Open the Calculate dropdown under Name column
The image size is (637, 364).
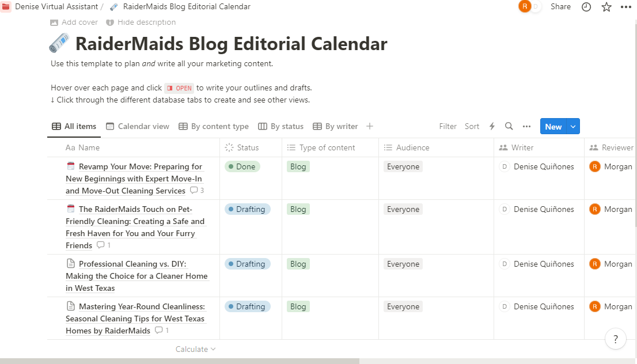point(195,349)
